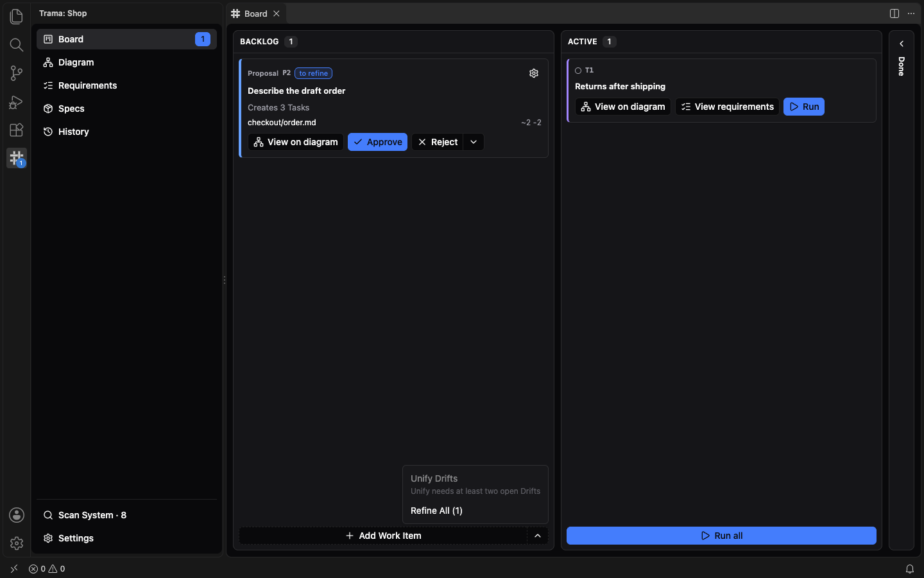Viewport: 924px width, 578px height.
Task: Open the Reject options dropdown arrow
Action: 474,142
